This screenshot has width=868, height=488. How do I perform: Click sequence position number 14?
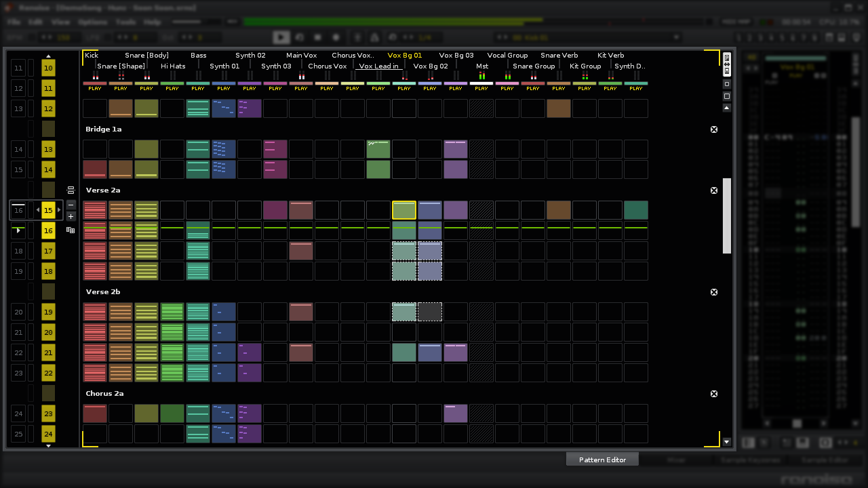[18, 149]
